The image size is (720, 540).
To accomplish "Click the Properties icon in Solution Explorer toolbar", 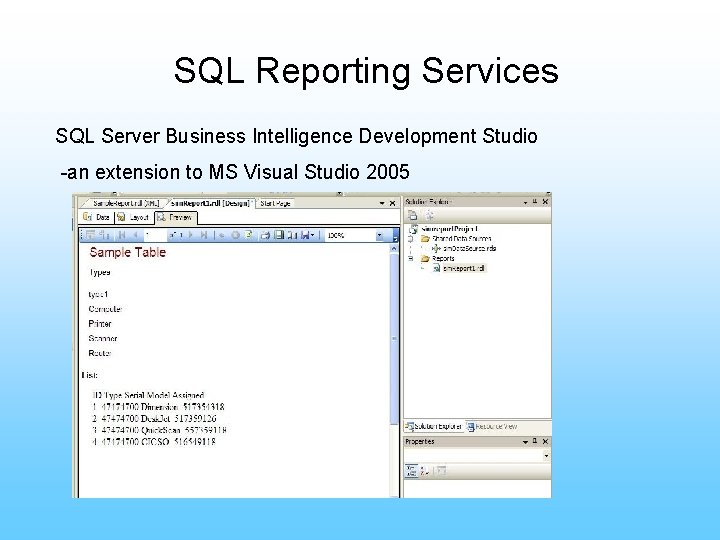I will click(x=412, y=215).
